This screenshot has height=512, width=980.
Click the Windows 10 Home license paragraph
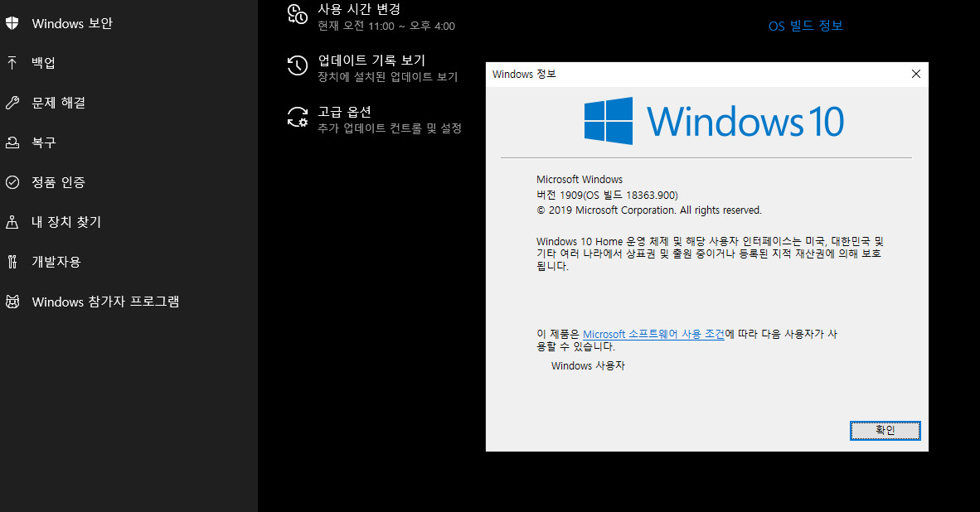pos(710,254)
